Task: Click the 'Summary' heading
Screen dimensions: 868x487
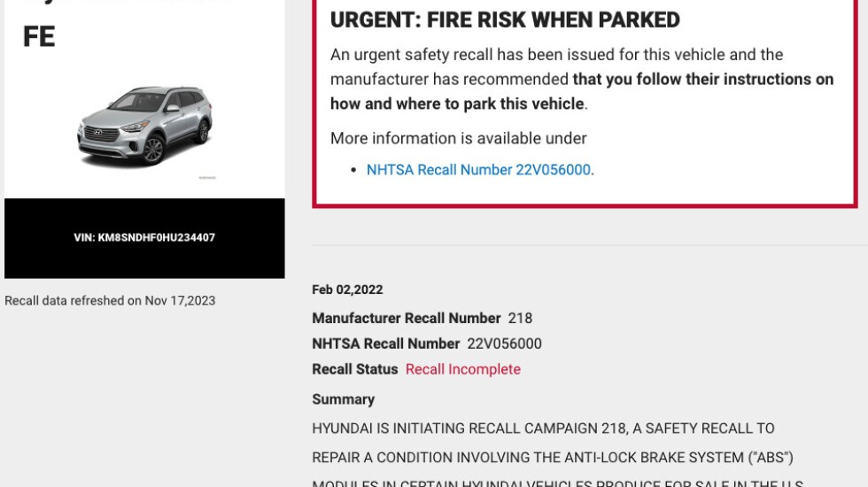Action: [x=344, y=399]
